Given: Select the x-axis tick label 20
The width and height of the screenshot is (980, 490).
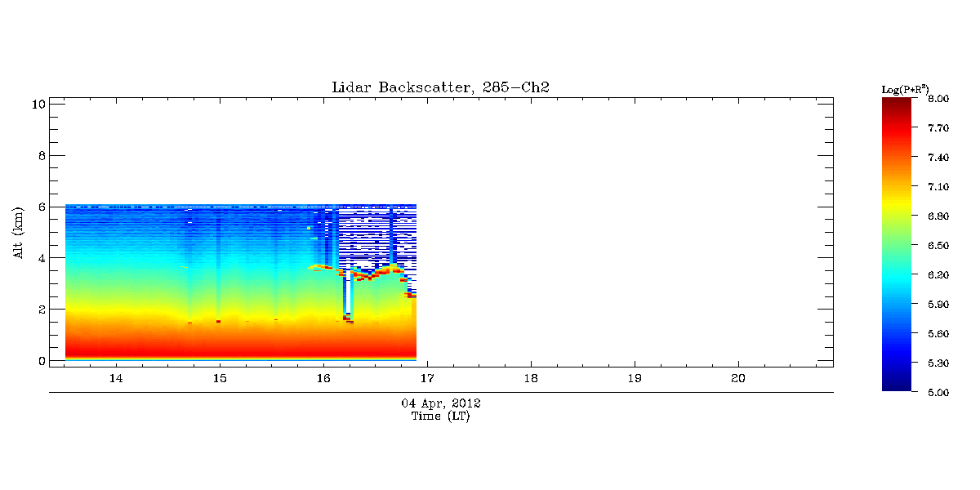Looking at the screenshot, I should [x=738, y=378].
